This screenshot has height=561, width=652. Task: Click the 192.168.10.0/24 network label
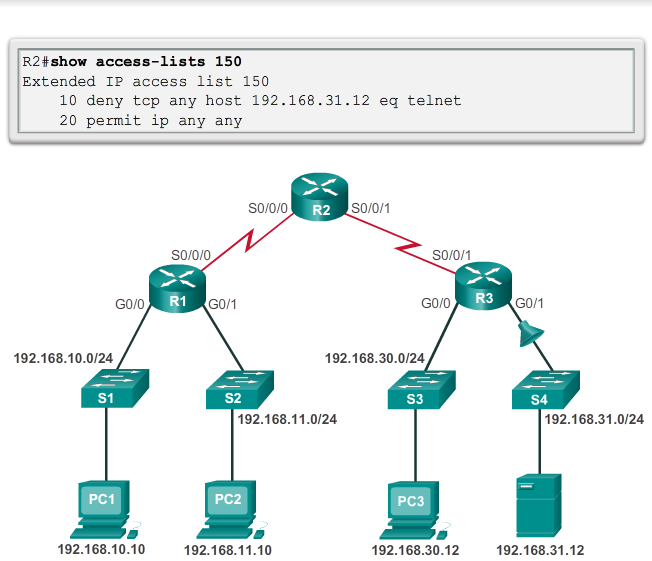tap(64, 357)
